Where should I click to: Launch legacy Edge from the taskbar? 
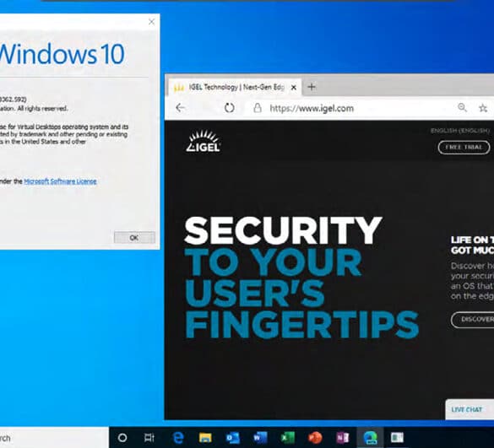click(x=178, y=438)
